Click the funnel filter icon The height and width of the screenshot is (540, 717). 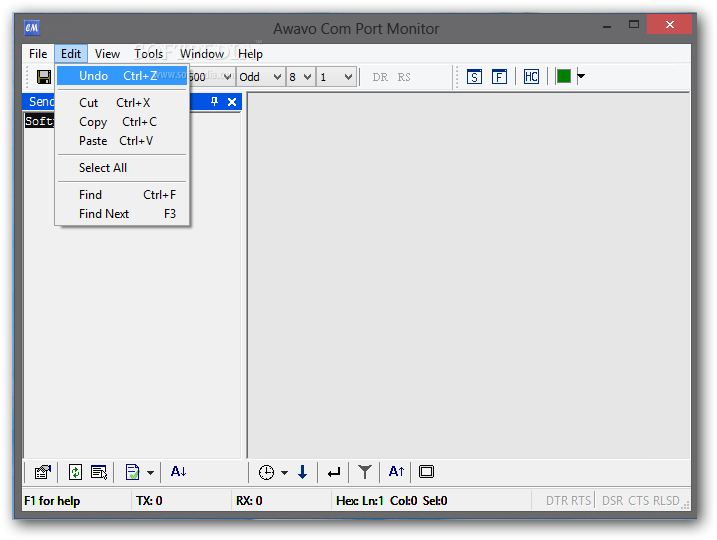pyautogui.click(x=365, y=472)
